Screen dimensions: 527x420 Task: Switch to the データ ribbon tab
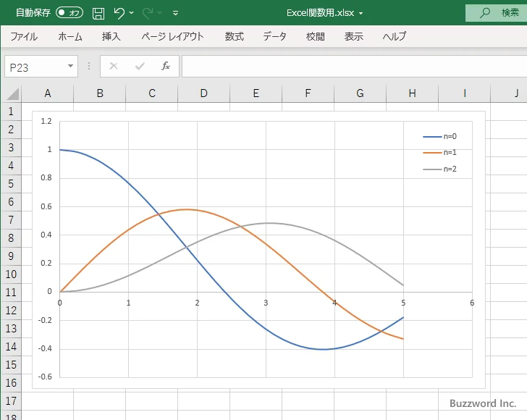coord(274,36)
